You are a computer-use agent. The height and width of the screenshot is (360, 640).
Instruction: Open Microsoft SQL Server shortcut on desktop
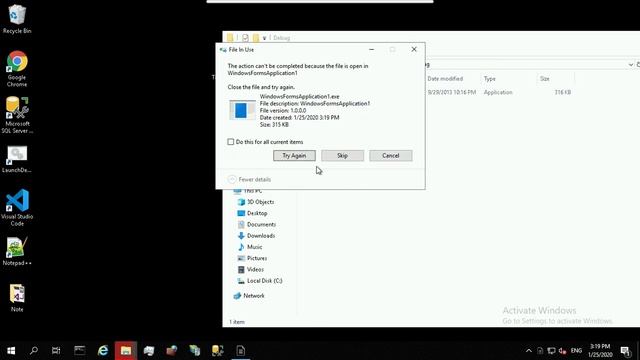pos(17,115)
